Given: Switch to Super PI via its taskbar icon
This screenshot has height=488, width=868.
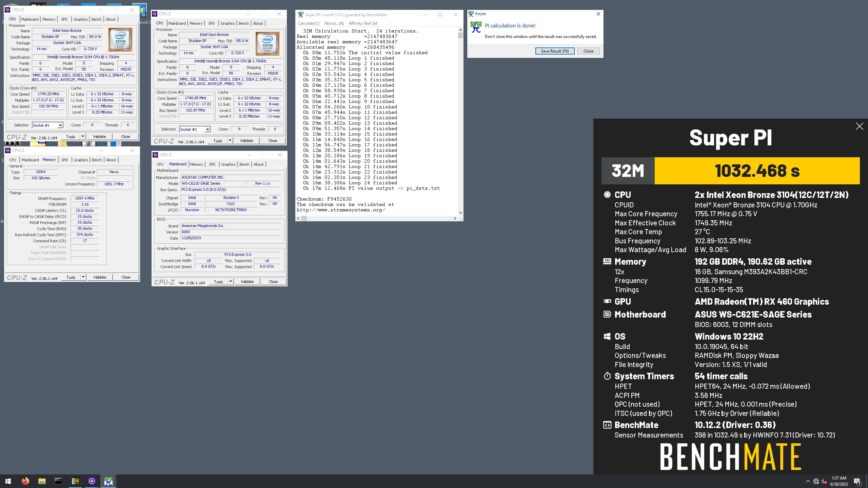Looking at the screenshot, I should click(108, 481).
